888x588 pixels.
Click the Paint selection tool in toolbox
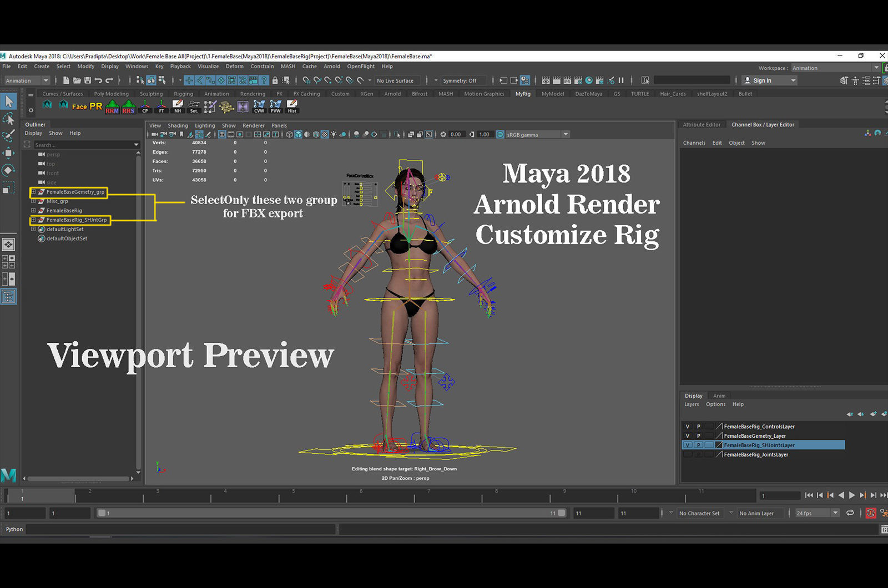coord(9,136)
